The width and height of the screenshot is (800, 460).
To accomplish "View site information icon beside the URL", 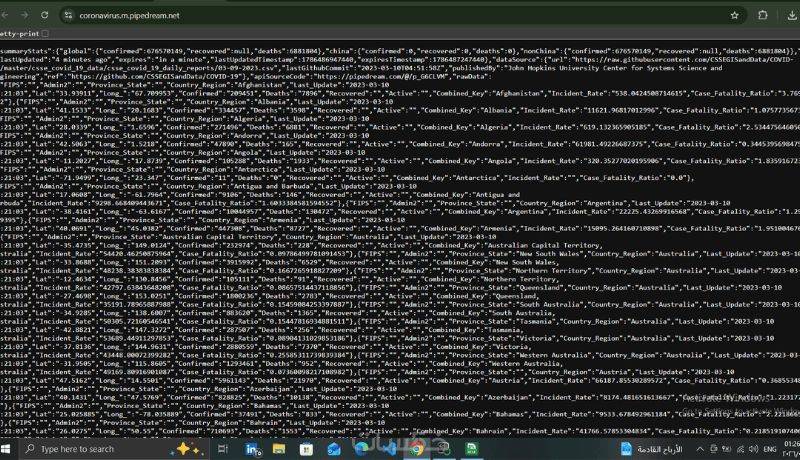I will point(68,15).
